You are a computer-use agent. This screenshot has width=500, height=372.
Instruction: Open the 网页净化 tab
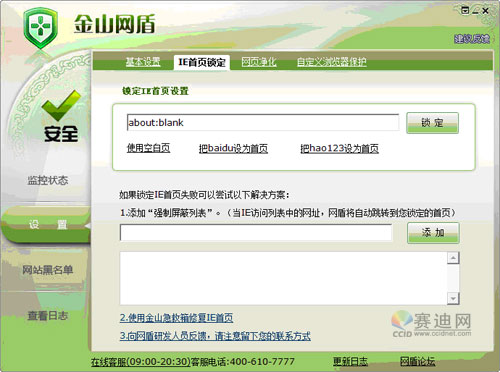coord(259,62)
